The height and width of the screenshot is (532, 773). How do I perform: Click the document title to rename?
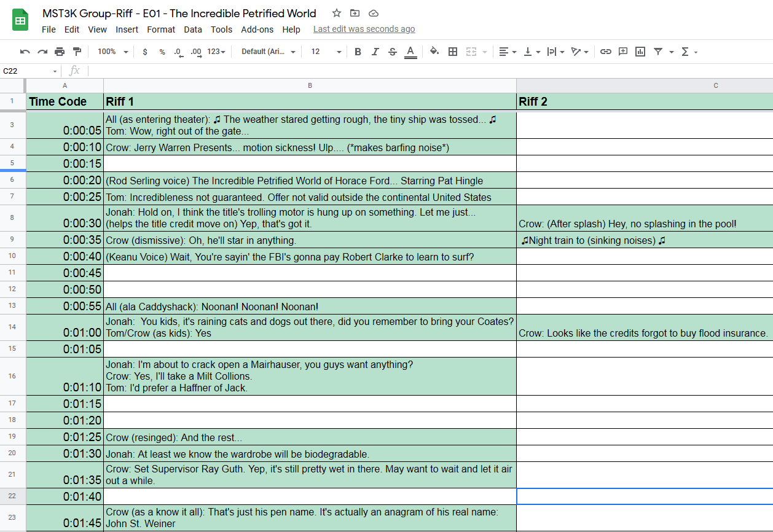click(x=179, y=14)
